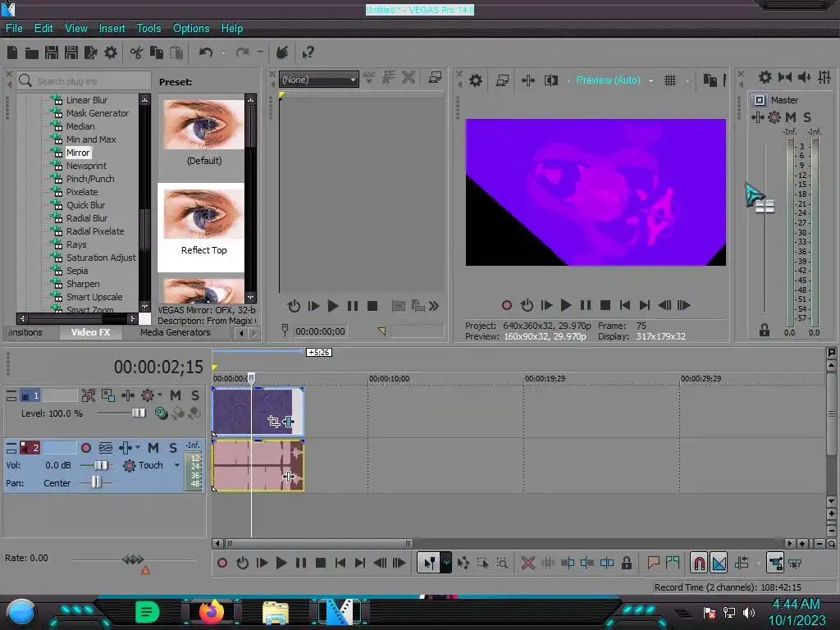840x630 pixels.
Task: Cut selection with the scissors icon
Action: click(x=137, y=52)
